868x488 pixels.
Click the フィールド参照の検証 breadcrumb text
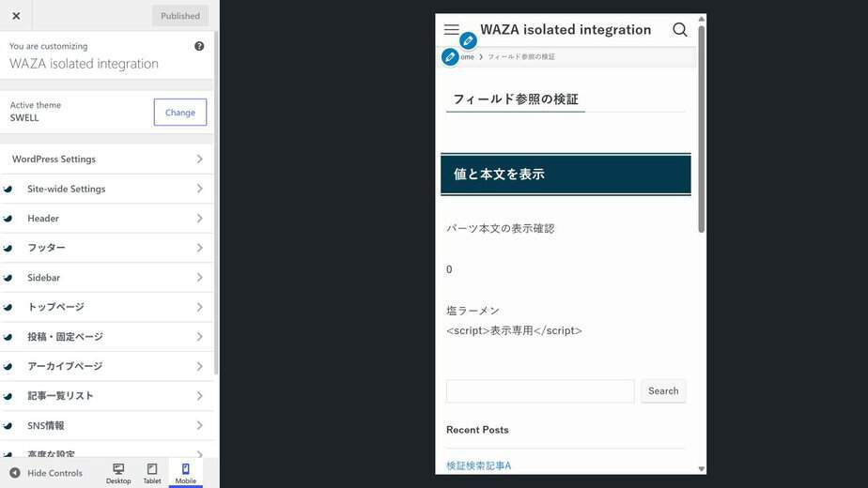[521, 57]
